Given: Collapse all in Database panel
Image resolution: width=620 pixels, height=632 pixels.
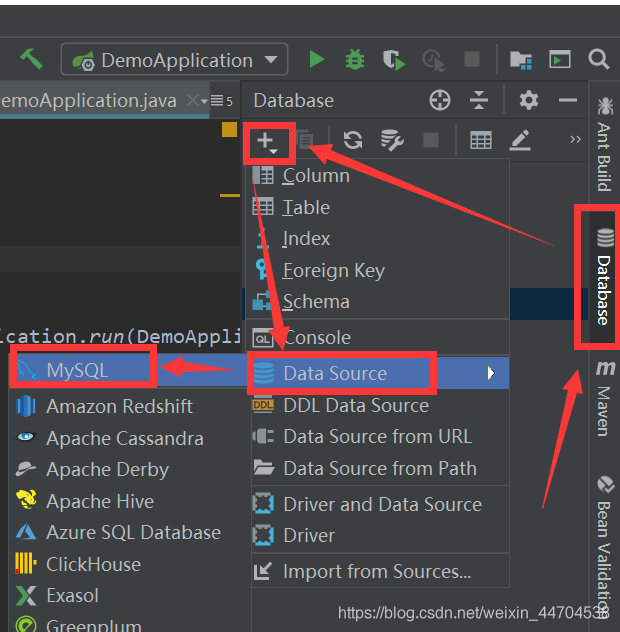Looking at the screenshot, I should coord(479,100).
